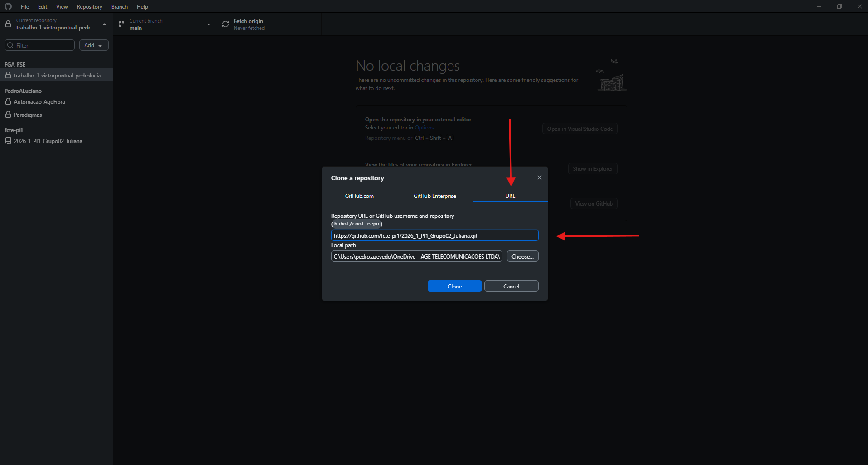Click the repository URL input field
Viewport: 868px width, 465px height.
tap(434, 235)
